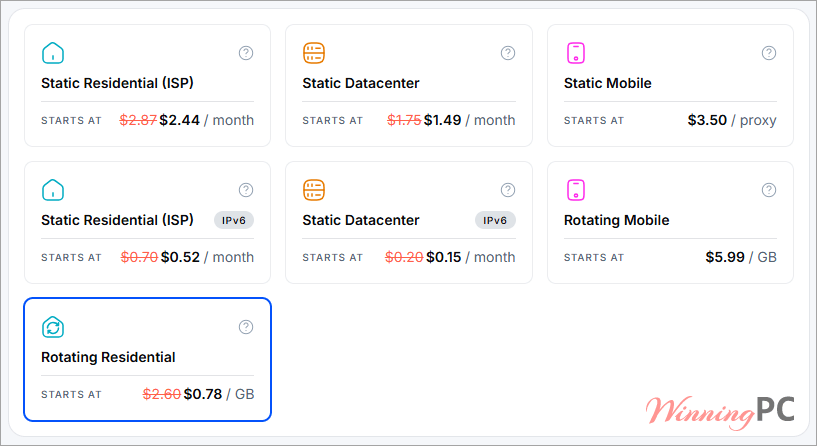Select the Static Residential (ISP) title priced $2.44
Viewport: 817px width, 446px height.
click(x=117, y=83)
